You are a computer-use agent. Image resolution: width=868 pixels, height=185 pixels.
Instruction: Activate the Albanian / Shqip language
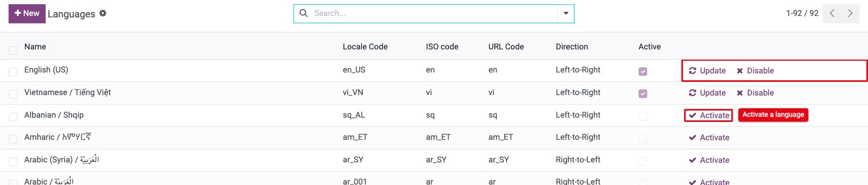(709, 115)
